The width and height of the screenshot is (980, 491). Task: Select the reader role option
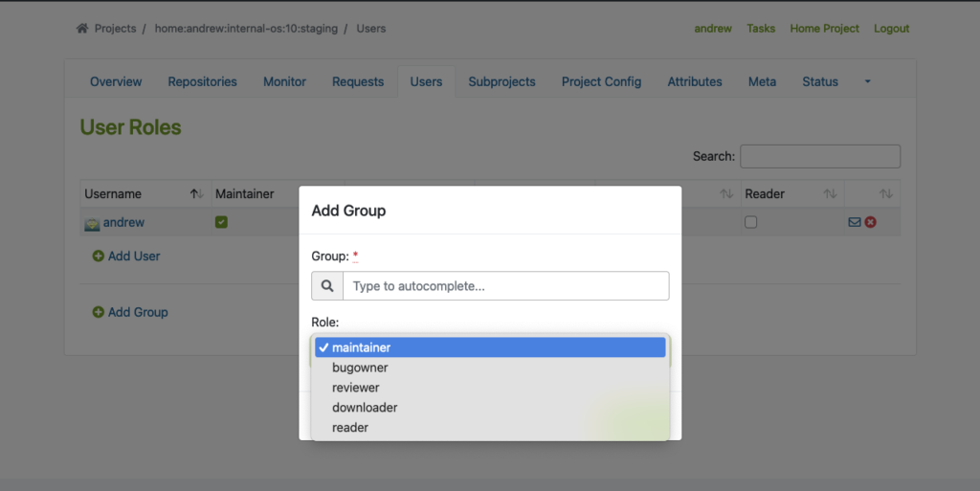pyautogui.click(x=350, y=428)
